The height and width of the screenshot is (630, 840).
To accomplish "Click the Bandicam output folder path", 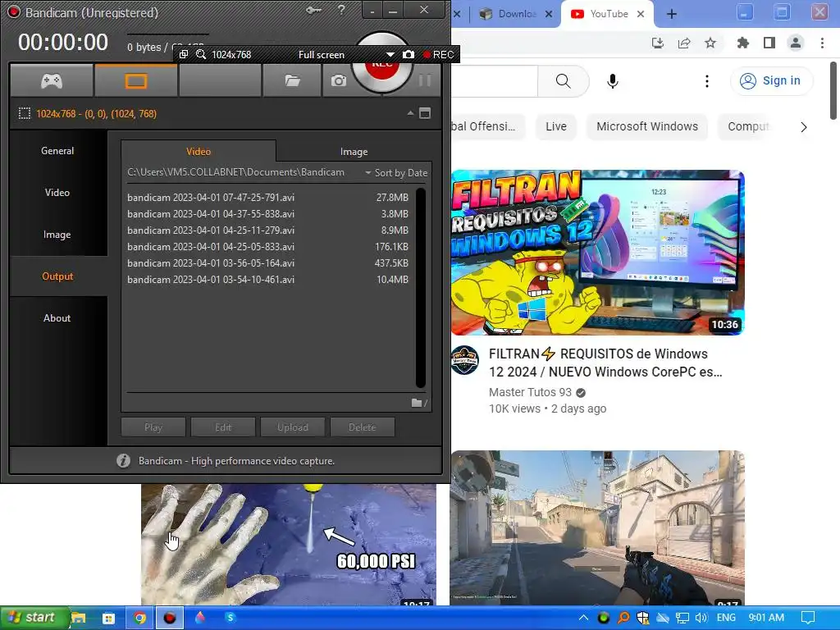I will coord(235,172).
